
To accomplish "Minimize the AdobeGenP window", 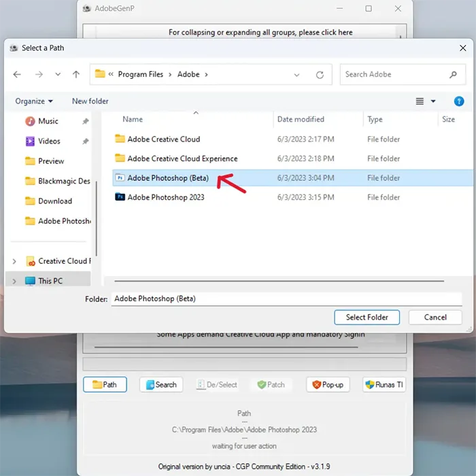I will tap(340, 8).
